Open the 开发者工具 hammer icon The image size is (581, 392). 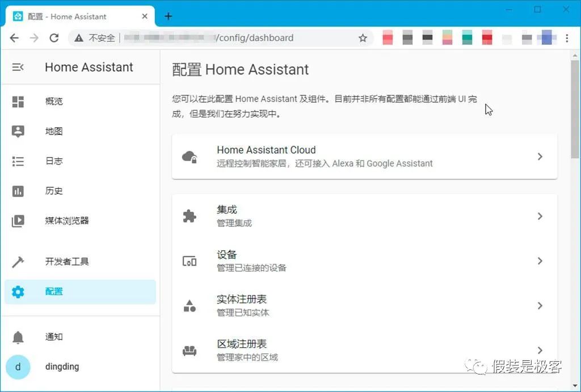18,262
